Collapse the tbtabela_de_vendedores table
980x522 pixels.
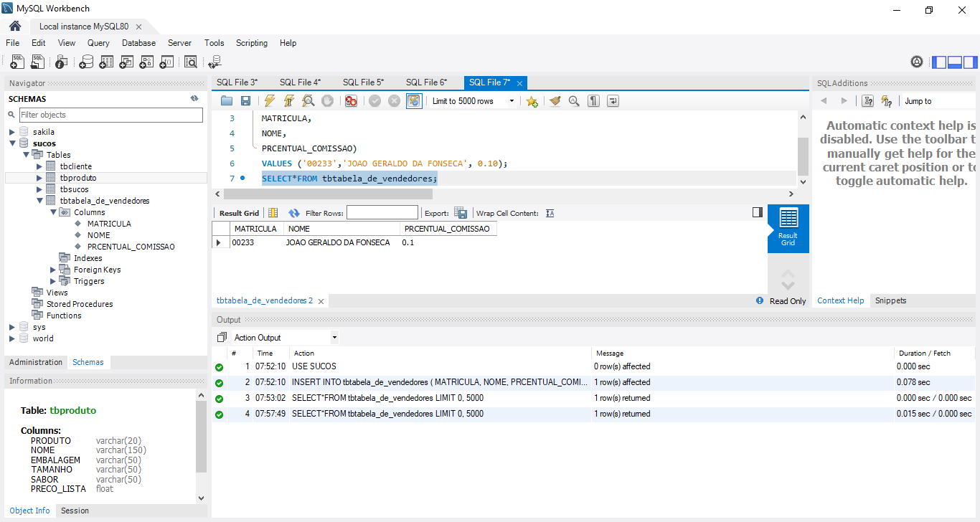pyautogui.click(x=39, y=201)
